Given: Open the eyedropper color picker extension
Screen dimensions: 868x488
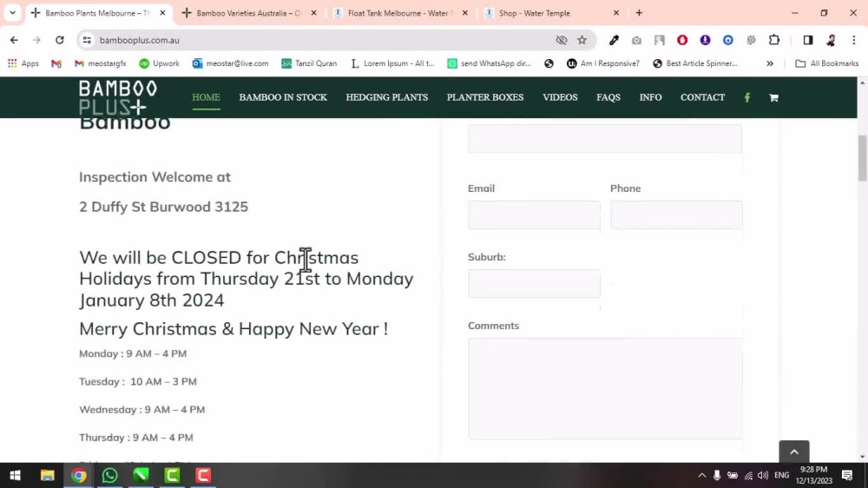Looking at the screenshot, I should (x=614, y=40).
